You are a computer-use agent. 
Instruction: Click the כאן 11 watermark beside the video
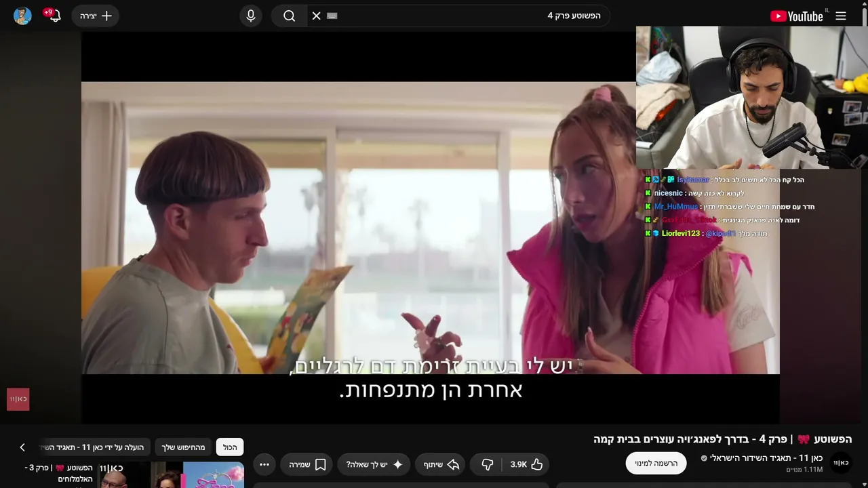pyautogui.click(x=18, y=399)
